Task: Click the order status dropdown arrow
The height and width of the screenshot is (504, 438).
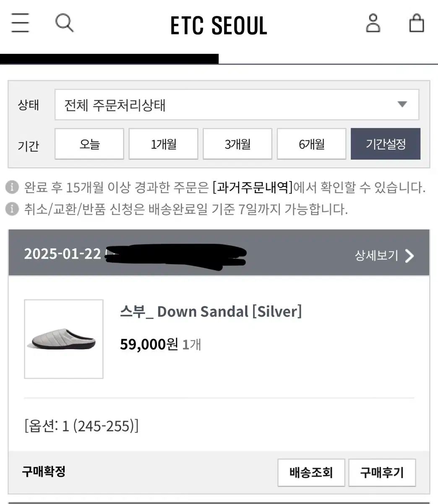Action: [402, 105]
